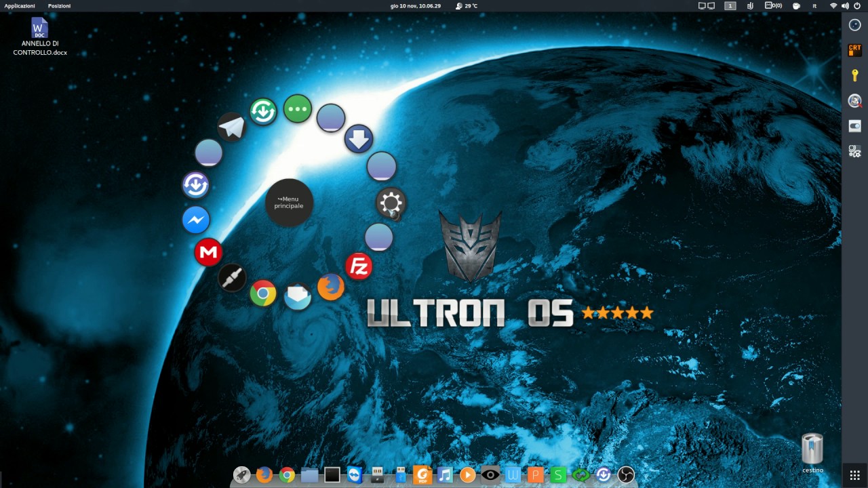Click the round circle icon atop the right panel
Image resolution: width=868 pixels, height=488 pixels.
(854, 25)
